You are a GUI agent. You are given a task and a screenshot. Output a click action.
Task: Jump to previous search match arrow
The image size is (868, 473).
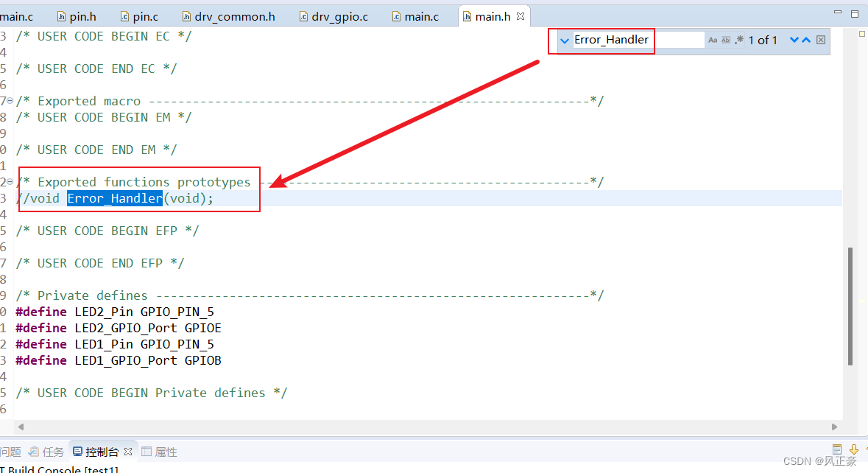click(x=806, y=40)
